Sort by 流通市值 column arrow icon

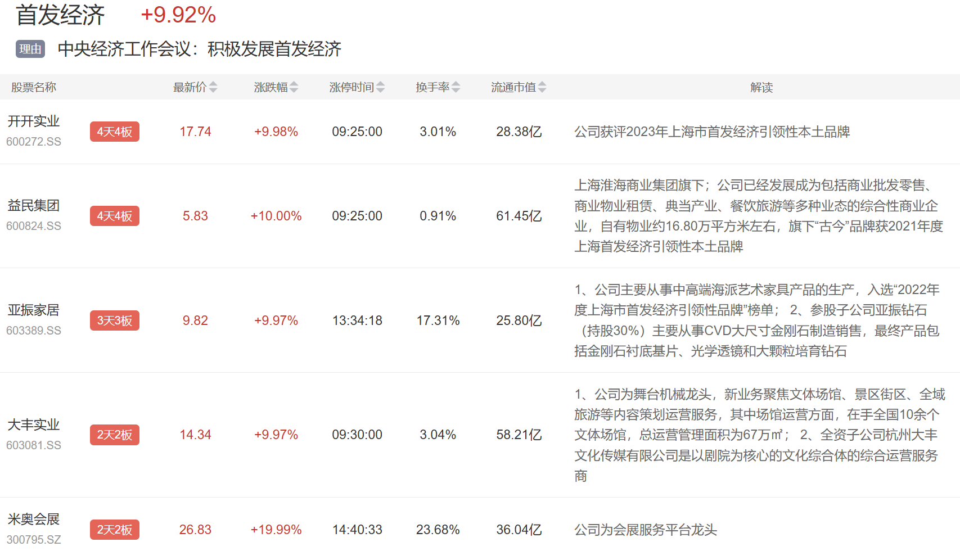pos(542,87)
